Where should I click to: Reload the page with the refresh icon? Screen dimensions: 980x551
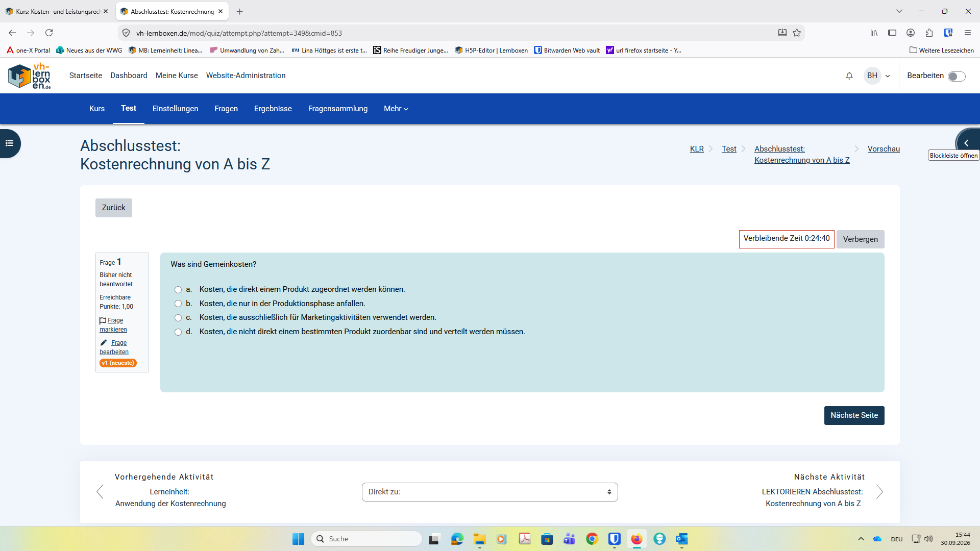(49, 33)
